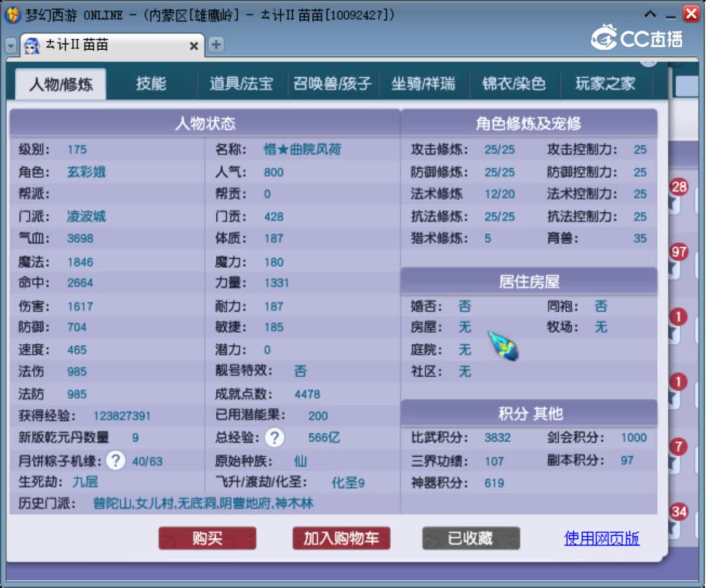The image size is (706, 588).
Task: Click the 气血 value 3698
Action: [81, 238]
